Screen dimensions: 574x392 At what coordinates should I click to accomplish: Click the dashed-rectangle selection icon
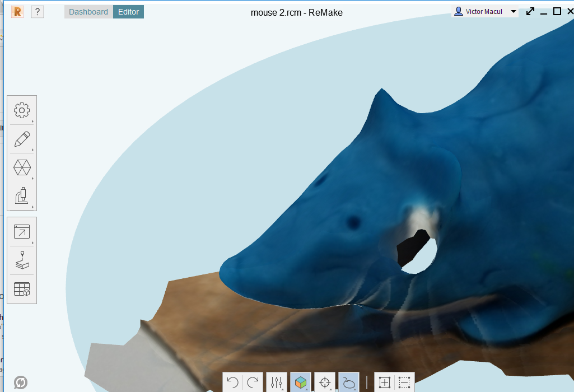pos(404,382)
